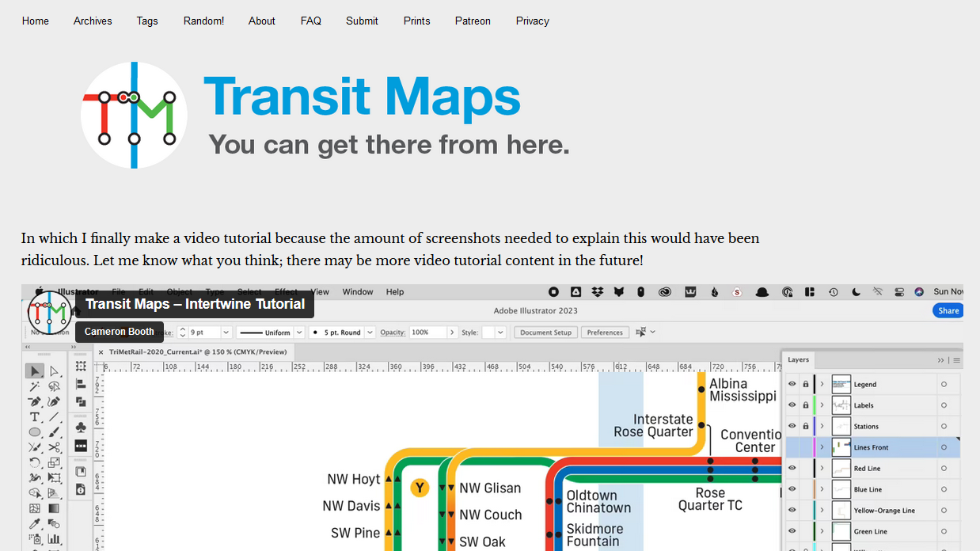Select the Pen tool
980x551 pixels.
[35, 401]
